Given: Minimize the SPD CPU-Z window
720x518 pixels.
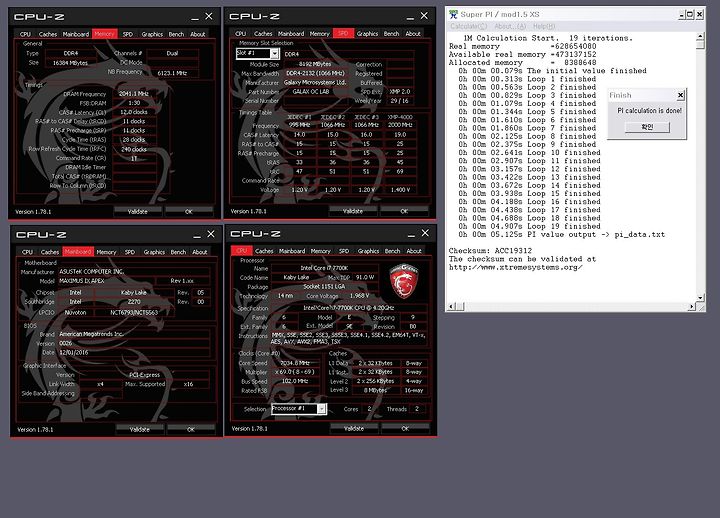Looking at the screenshot, I should [410, 17].
